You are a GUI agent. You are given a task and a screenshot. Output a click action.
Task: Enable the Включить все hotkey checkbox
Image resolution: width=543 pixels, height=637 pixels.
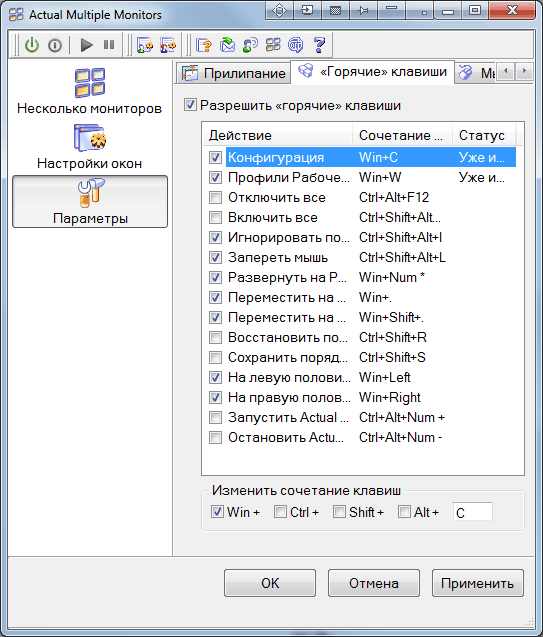215,217
